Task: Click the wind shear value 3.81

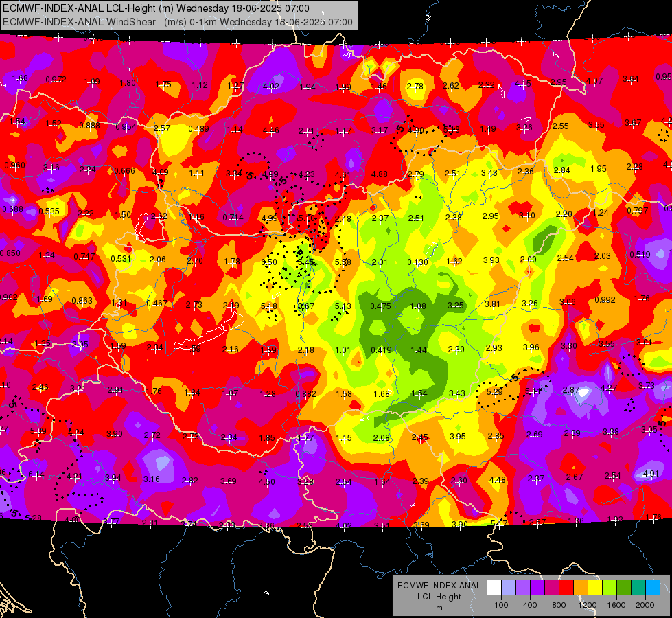Action: pos(492,304)
